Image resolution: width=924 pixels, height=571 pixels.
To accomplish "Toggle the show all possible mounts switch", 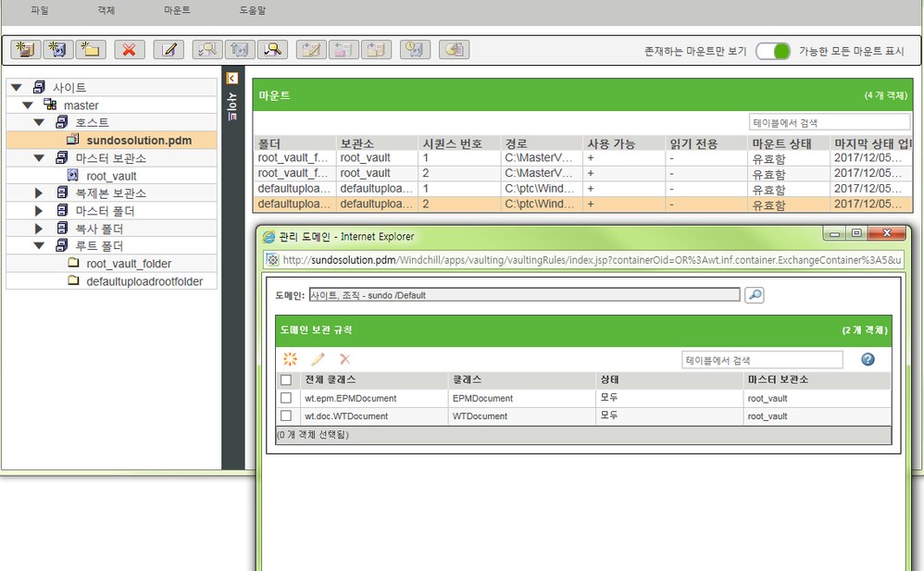I will [x=772, y=51].
